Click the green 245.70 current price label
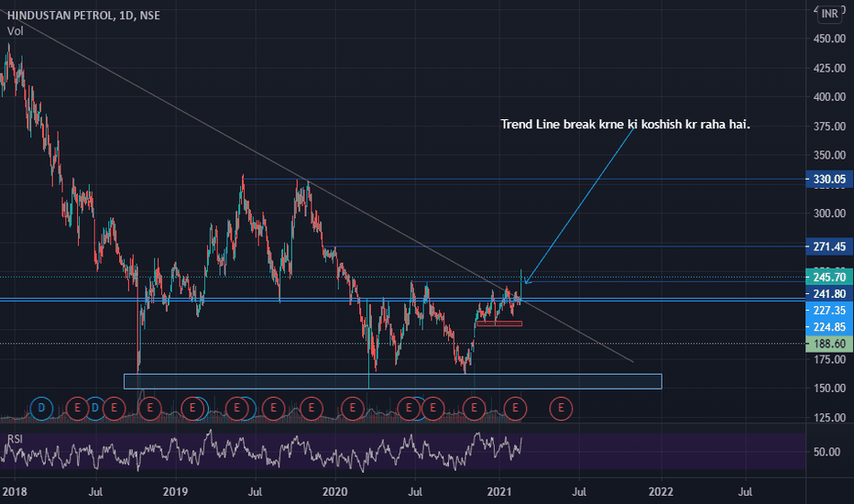Viewport: 854px width, 504px height. (x=829, y=278)
